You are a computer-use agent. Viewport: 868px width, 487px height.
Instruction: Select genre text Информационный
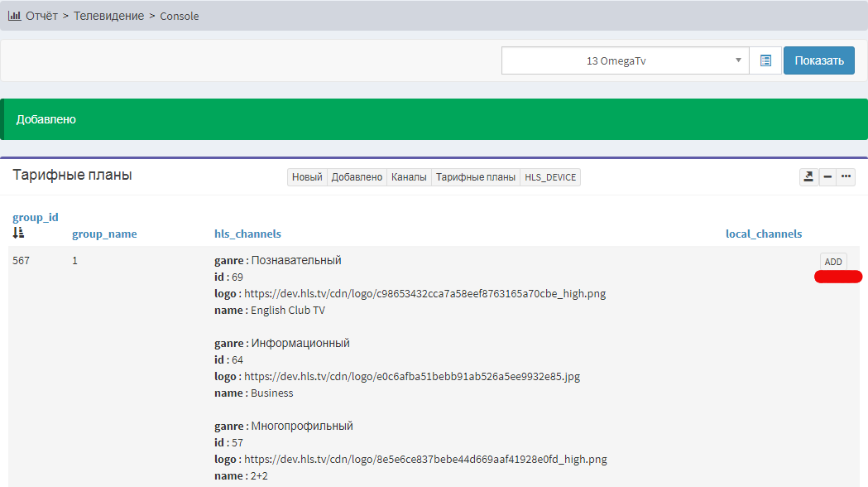tap(300, 343)
